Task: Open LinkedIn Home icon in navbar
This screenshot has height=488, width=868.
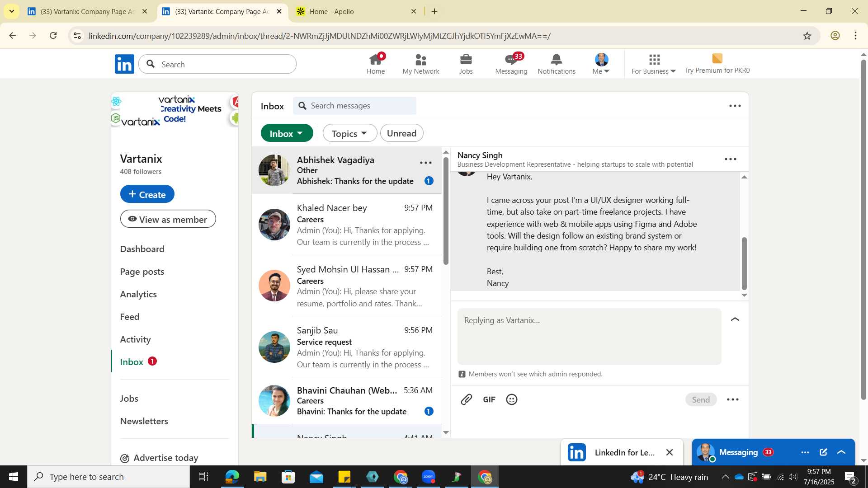Action: tap(376, 64)
